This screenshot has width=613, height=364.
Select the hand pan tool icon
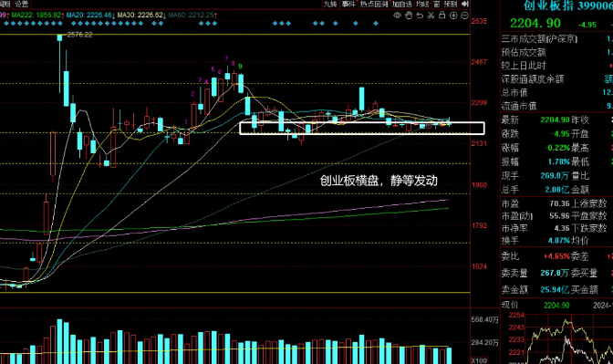coord(409,16)
